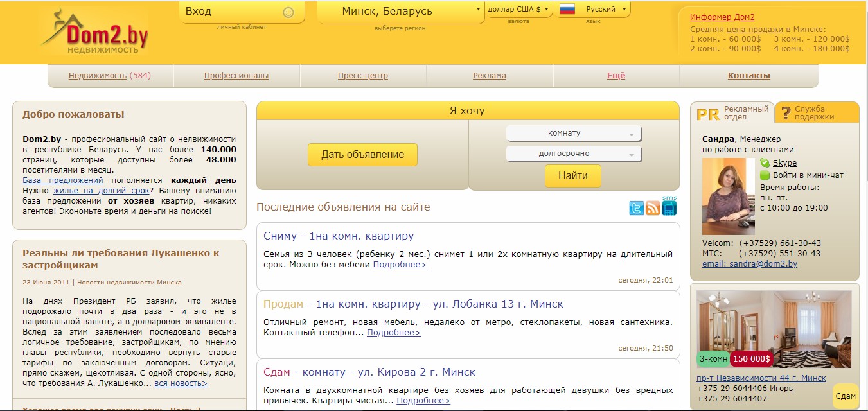The image size is (868, 411).
Task: Open the пр-т Независимости 44 г. Минск link
Action: coord(761,378)
